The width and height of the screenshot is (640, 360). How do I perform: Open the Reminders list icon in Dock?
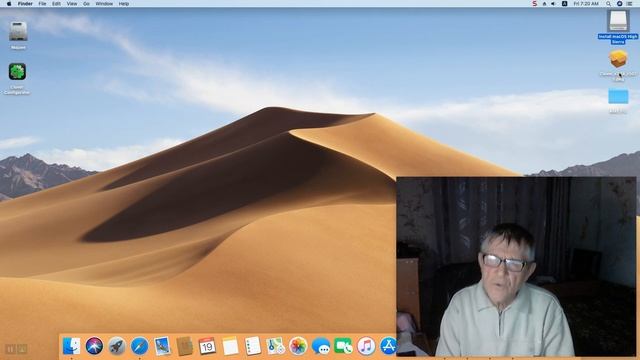click(x=253, y=346)
